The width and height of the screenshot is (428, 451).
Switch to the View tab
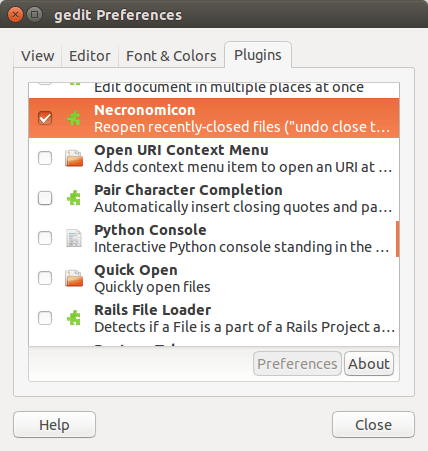point(37,56)
